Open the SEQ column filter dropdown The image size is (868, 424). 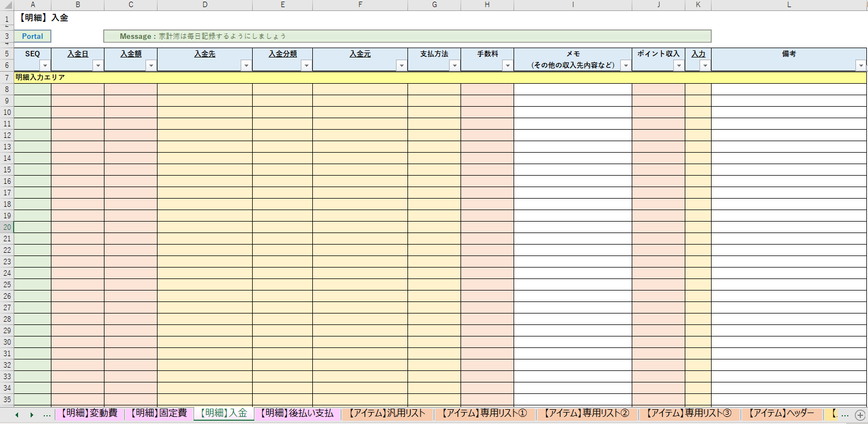(45, 66)
